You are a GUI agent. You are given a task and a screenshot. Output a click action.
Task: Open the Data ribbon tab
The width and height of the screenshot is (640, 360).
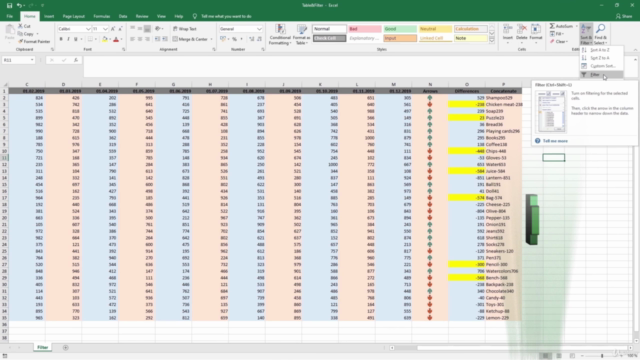pos(123,16)
